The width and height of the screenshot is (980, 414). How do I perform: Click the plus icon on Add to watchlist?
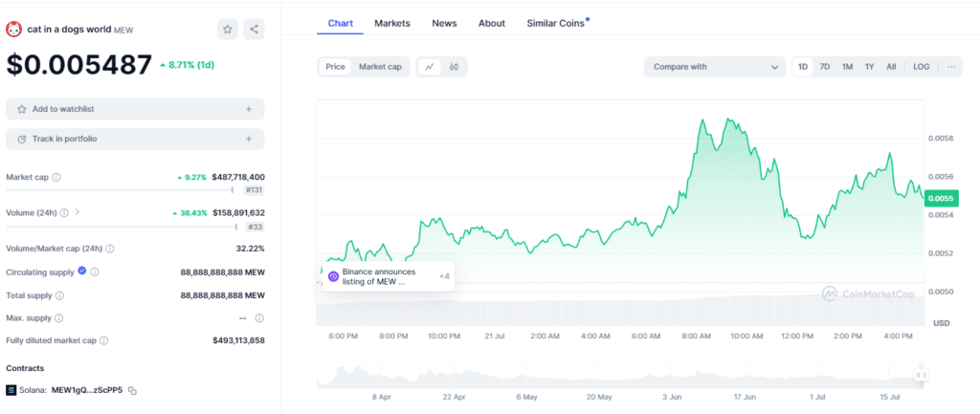(249, 109)
